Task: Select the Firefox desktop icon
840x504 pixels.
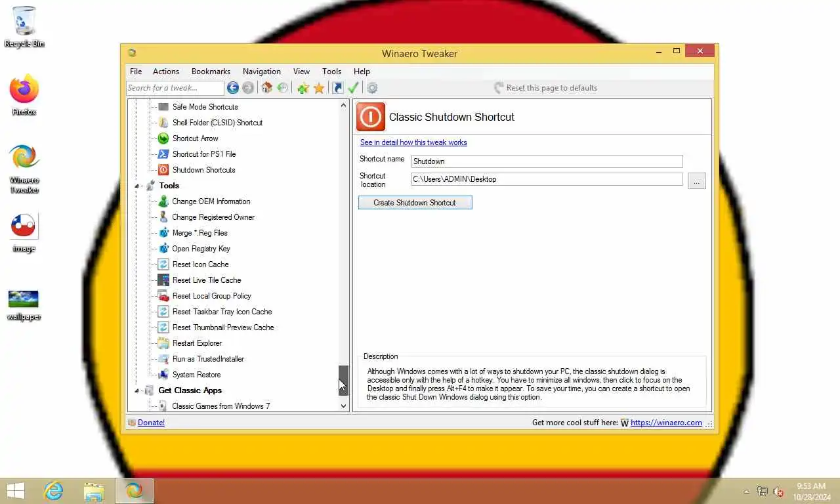Action: [24, 95]
